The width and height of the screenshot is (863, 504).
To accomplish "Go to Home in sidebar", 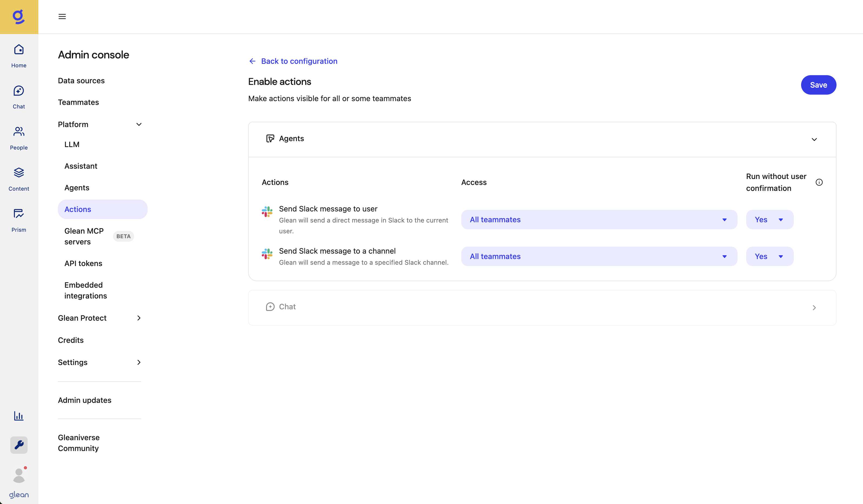I will [19, 56].
